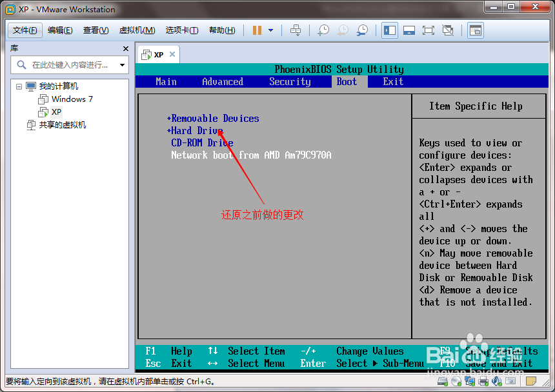This screenshot has height=392, width=555.
Task: Click the CD-ROM Drive boot entry
Action: [202, 142]
